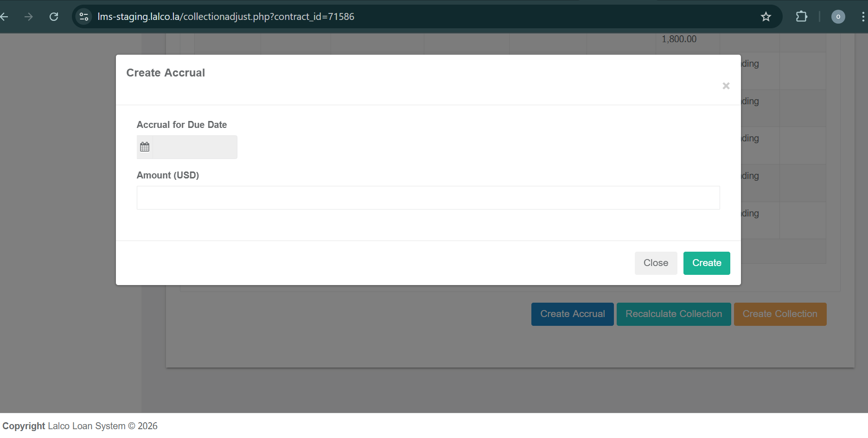Screen dimensions: 868x438
Task: Click the blue Create Accrual button
Action: coord(572,314)
